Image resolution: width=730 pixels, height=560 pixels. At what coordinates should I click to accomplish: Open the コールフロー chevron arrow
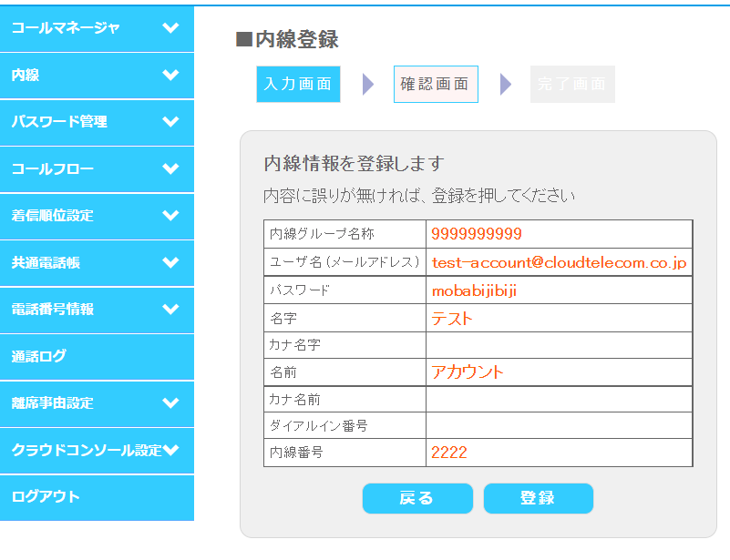pos(170,168)
